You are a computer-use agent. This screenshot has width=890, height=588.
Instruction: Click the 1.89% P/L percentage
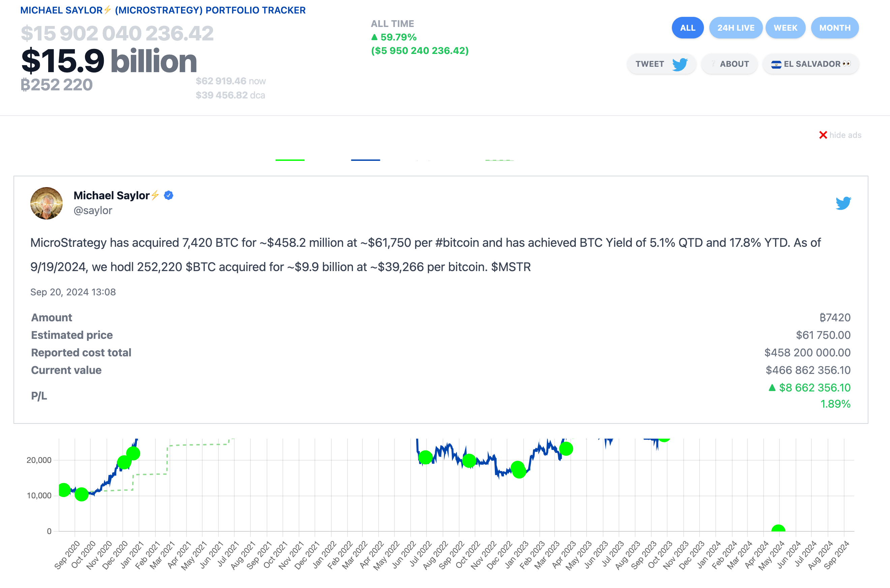click(x=836, y=404)
